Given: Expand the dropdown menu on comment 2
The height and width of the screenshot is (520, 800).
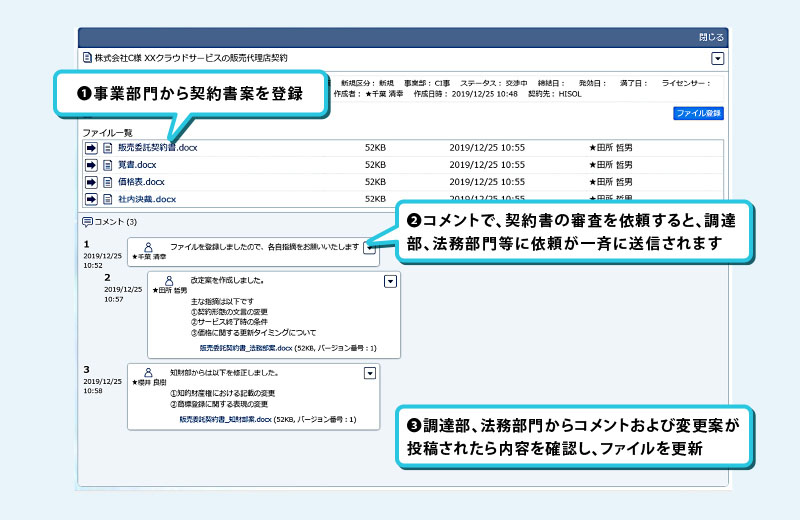Looking at the screenshot, I should coord(390,282).
